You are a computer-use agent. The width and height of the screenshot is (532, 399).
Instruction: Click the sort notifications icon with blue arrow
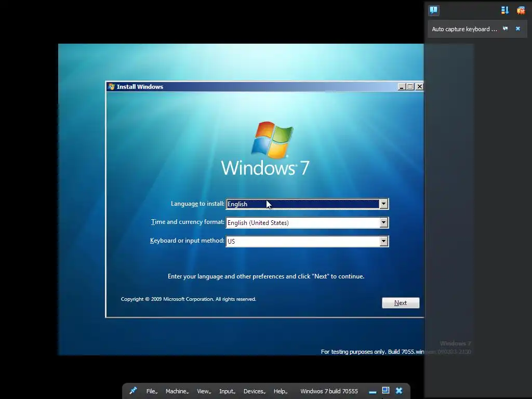(505, 10)
